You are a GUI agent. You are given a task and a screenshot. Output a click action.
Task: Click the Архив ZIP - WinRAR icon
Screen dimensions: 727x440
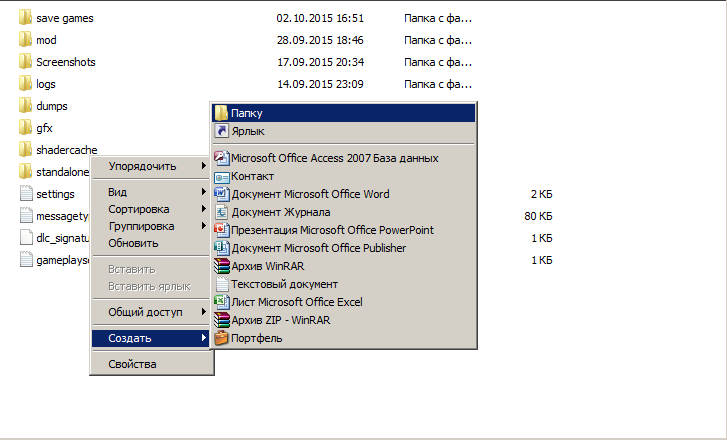pyautogui.click(x=221, y=320)
